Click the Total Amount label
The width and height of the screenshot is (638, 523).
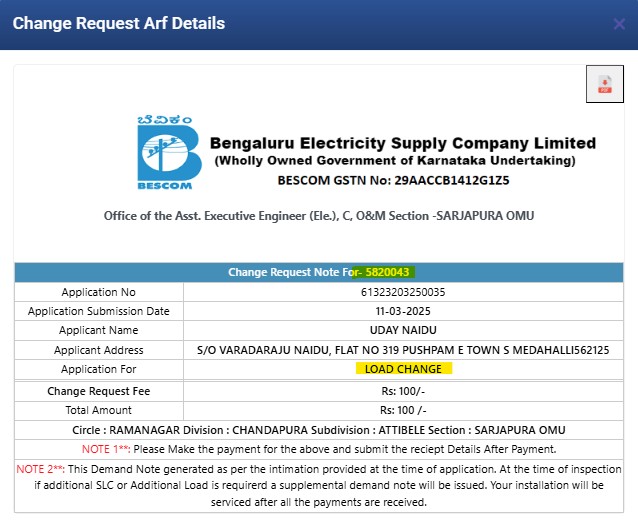[98, 410]
